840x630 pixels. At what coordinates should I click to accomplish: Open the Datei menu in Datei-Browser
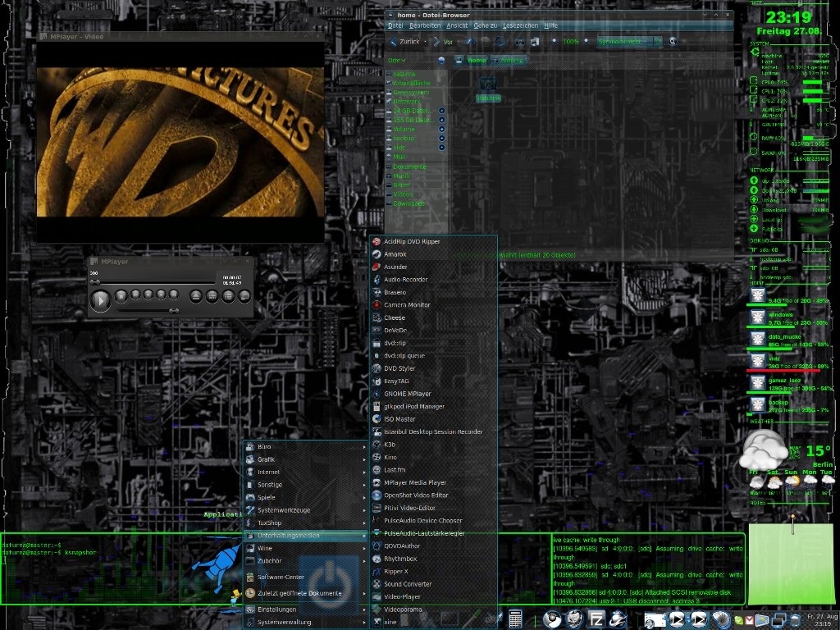coord(395,25)
